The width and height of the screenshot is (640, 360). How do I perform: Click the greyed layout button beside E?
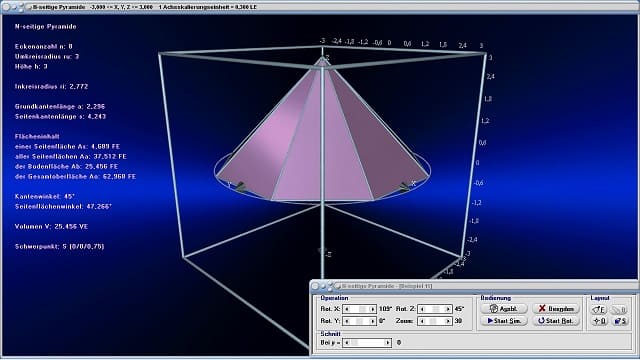tap(620, 309)
